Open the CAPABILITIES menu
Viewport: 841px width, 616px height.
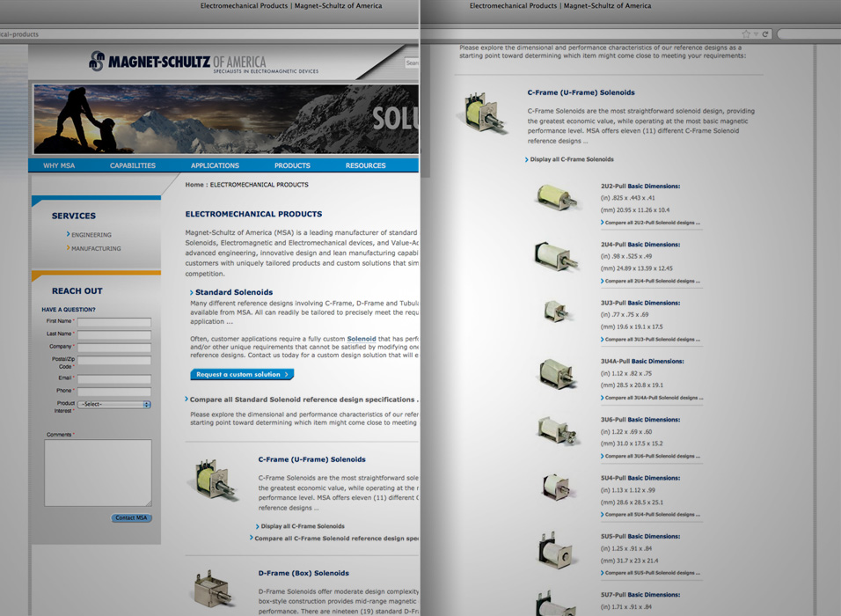[133, 165]
